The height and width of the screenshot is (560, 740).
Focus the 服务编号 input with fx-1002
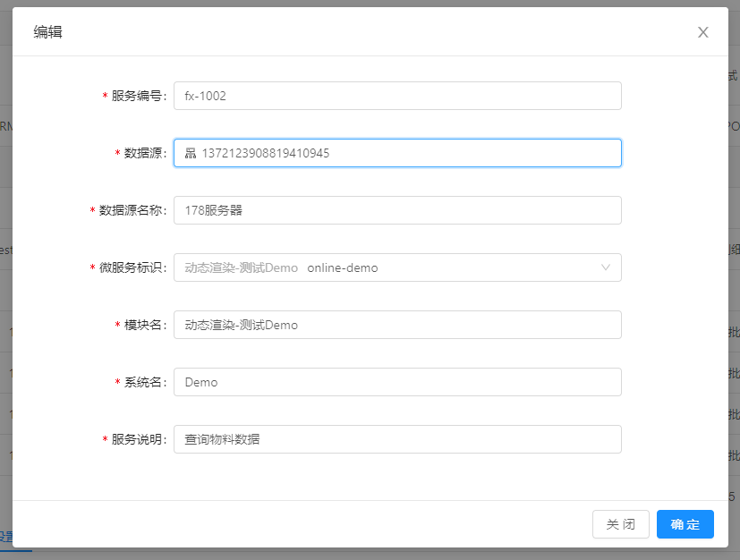[x=397, y=96]
